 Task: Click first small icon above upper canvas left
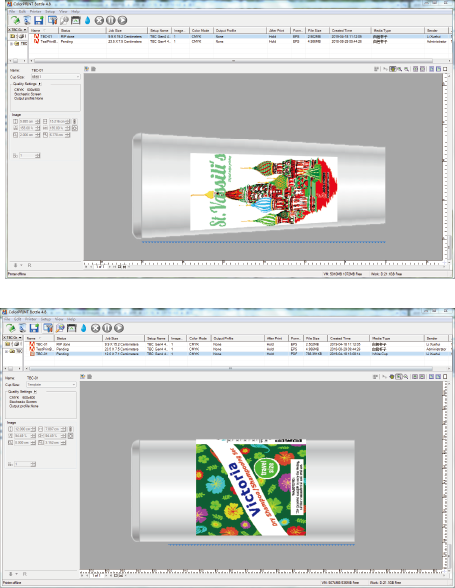[x=87, y=69]
